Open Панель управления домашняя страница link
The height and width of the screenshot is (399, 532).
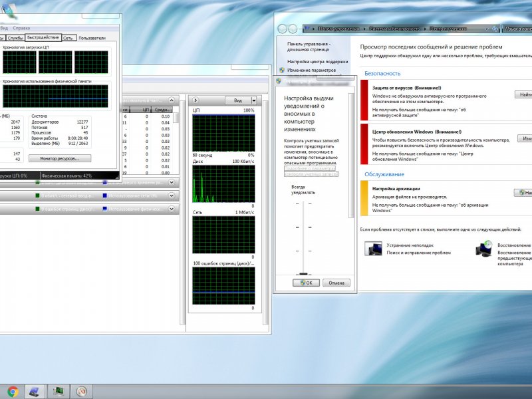point(309,47)
